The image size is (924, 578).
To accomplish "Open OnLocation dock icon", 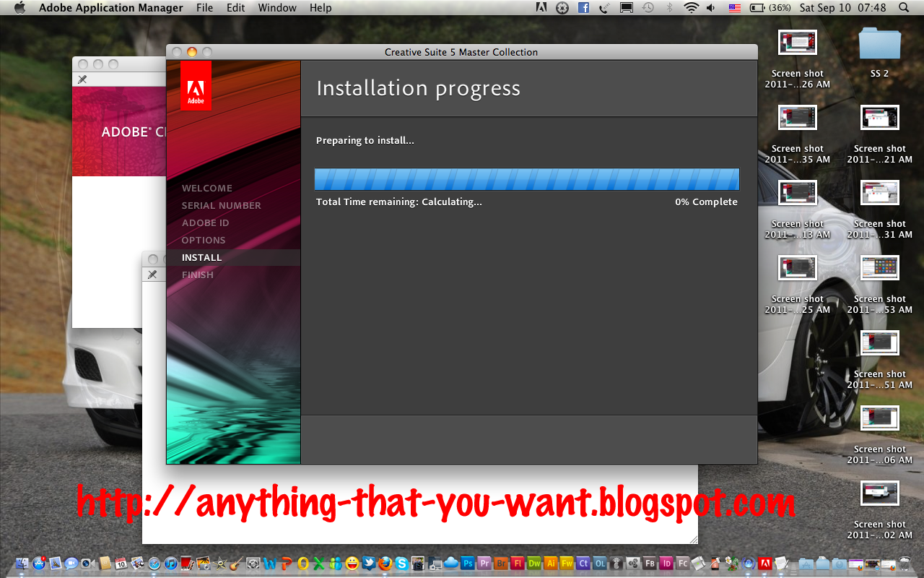I will click(600, 564).
